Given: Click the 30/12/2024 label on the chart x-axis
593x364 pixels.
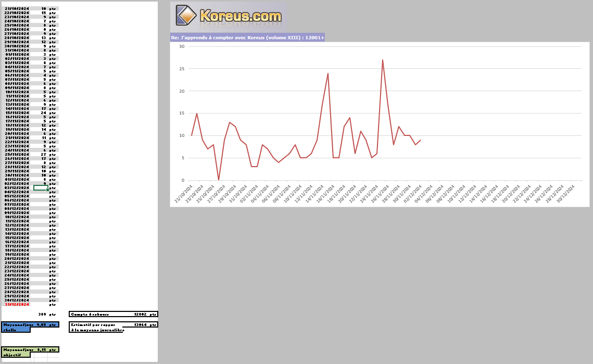Looking at the screenshot, I should coord(566,194).
